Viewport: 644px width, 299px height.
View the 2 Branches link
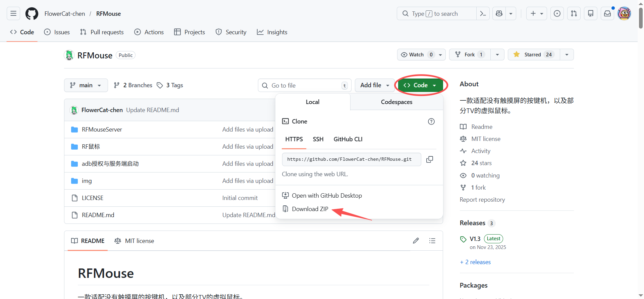click(133, 85)
